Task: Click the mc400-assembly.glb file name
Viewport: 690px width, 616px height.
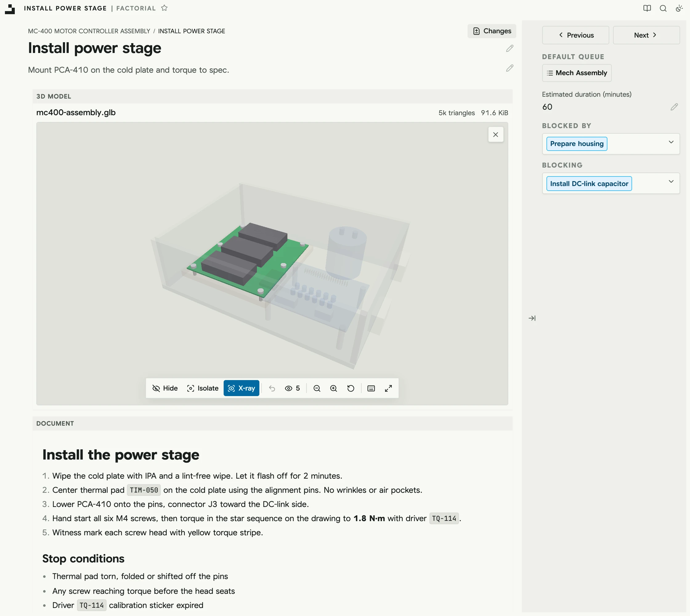Action: tap(76, 113)
